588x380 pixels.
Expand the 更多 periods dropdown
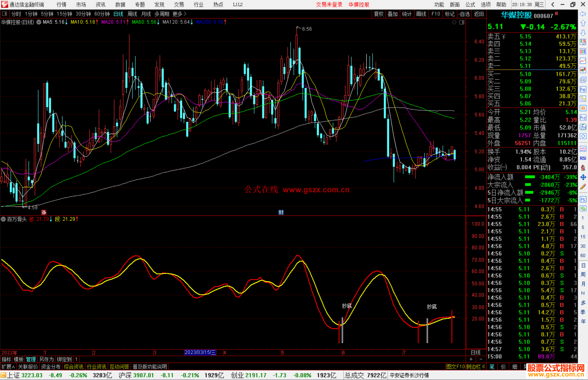(x=179, y=14)
